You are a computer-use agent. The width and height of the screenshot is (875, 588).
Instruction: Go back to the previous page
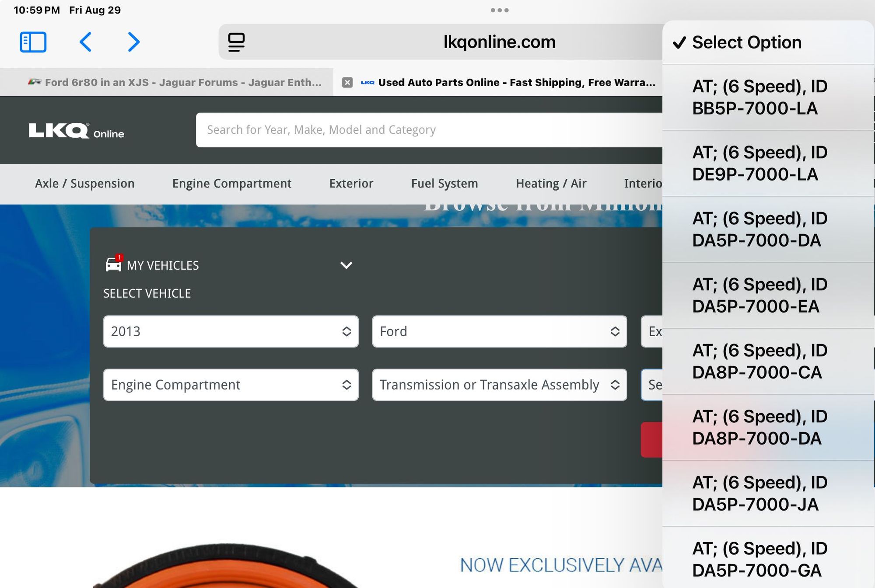[x=86, y=42]
